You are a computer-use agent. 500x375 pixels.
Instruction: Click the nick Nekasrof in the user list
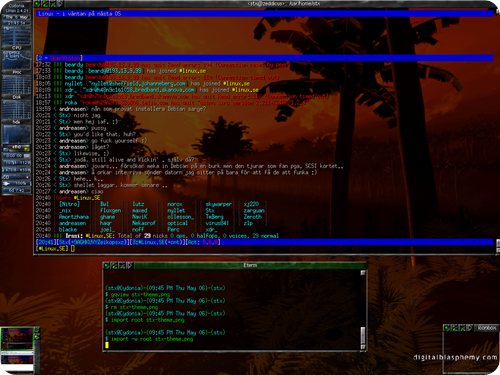pos(144,223)
